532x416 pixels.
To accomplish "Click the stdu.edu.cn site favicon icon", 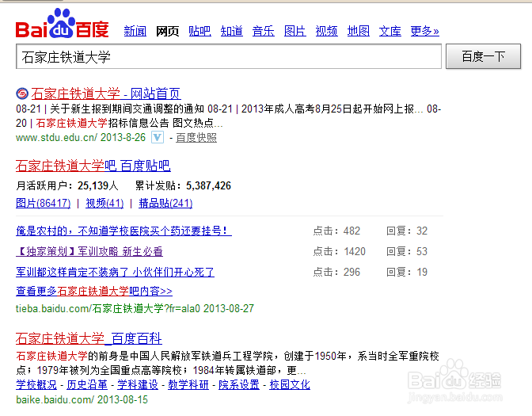I will pyautogui.click(x=22, y=94).
